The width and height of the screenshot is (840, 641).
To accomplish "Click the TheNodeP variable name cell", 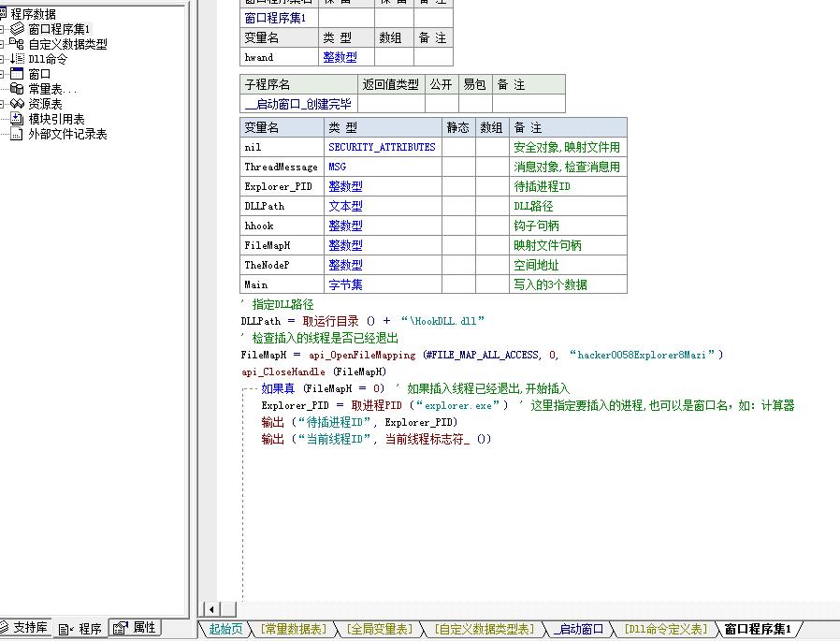I will 282,265.
